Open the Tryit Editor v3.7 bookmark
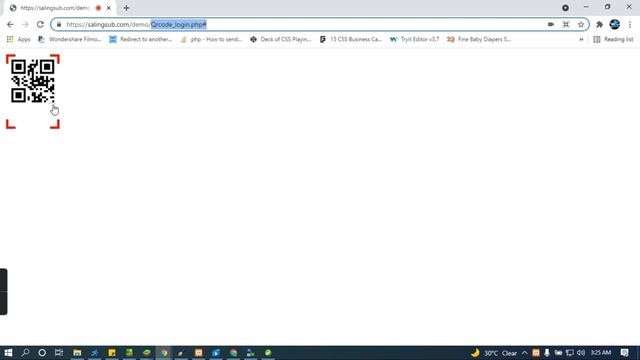 [414, 39]
